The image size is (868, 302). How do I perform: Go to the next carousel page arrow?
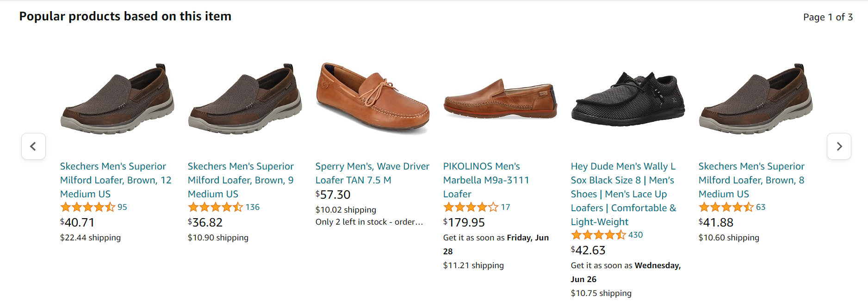click(839, 146)
